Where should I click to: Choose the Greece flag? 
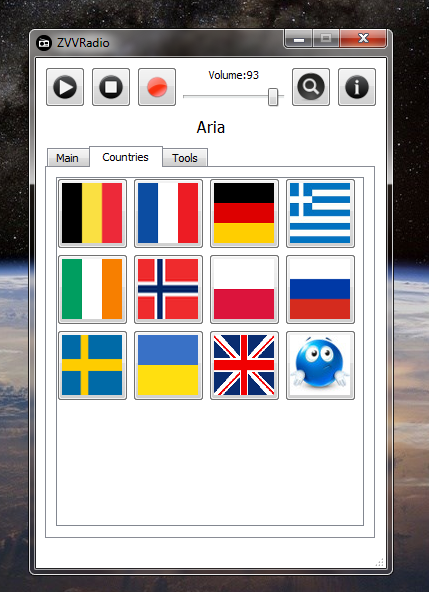point(320,213)
